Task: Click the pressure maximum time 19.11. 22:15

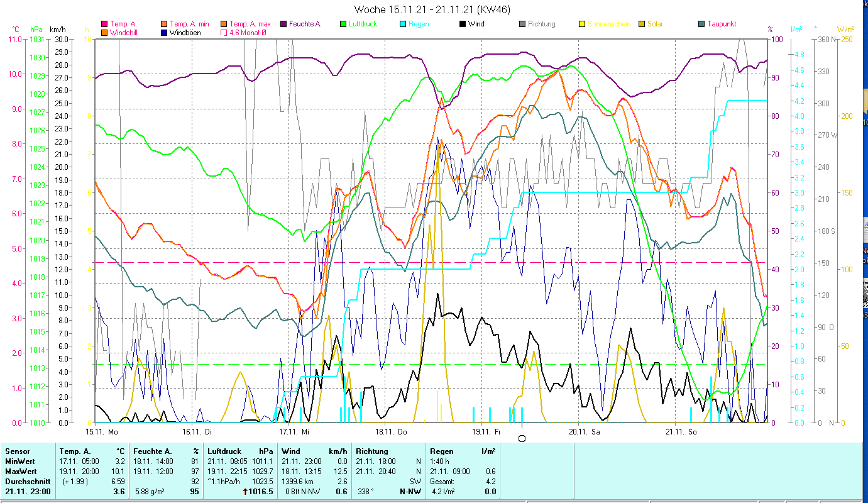Action: tap(228, 472)
